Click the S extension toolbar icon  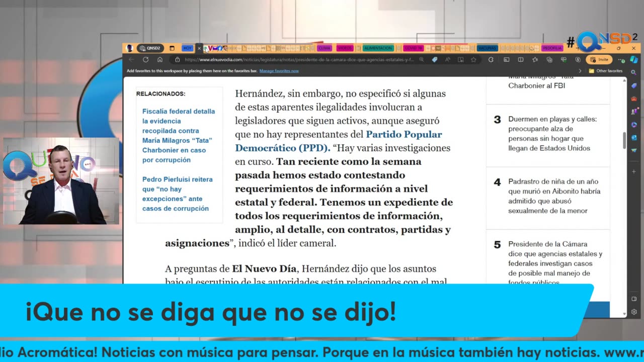tap(578, 59)
